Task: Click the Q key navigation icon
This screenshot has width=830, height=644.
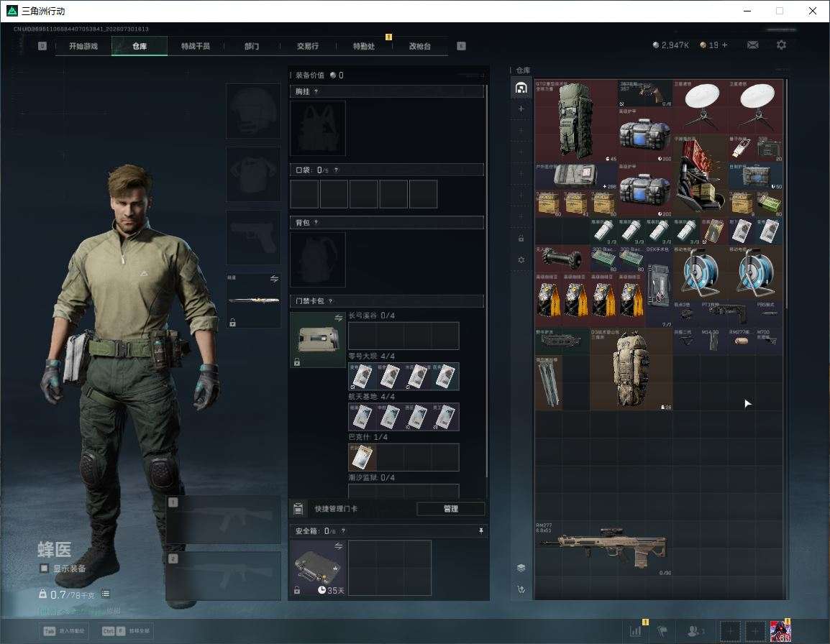Action: pyautogui.click(x=42, y=46)
